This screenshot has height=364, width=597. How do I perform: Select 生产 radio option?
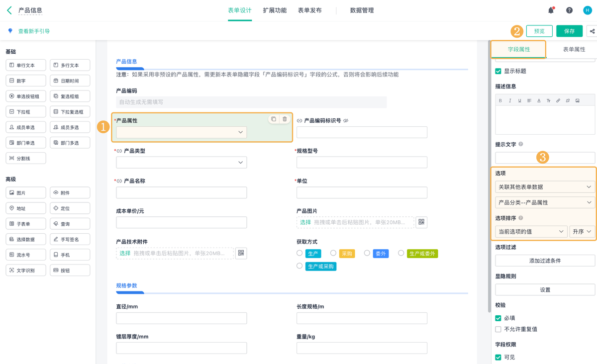point(299,253)
